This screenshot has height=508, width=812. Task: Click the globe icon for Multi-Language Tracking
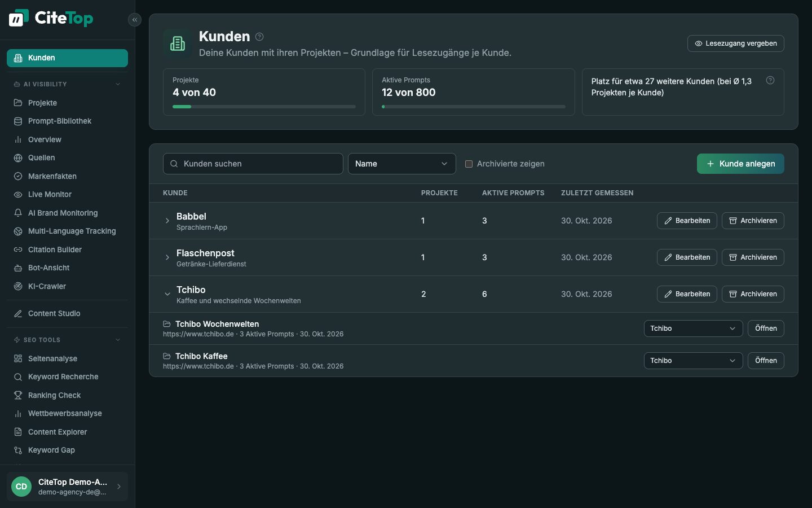pyautogui.click(x=18, y=231)
